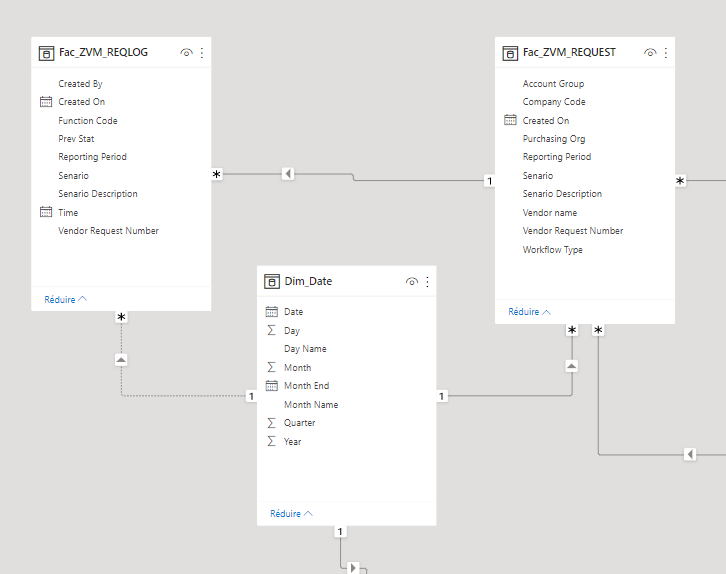The height and width of the screenshot is (574, 726).
Task: Select Month Name field in Dim_Date
Action: [311, 405]
